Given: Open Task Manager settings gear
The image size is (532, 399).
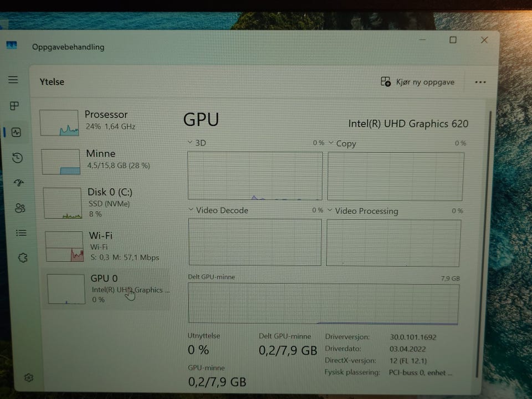Looking at the screenshot, I should click(29, 377).
